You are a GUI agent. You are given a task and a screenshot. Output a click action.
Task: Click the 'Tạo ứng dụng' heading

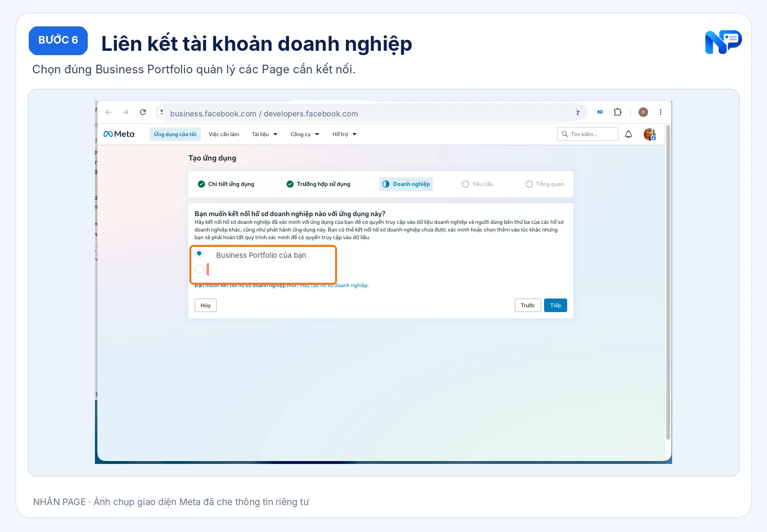pos(212,158)
